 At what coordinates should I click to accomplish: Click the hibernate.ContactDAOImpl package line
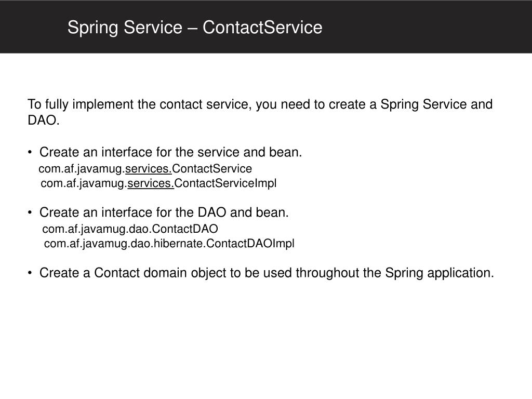pyautogui.click(x=169, y=244)
